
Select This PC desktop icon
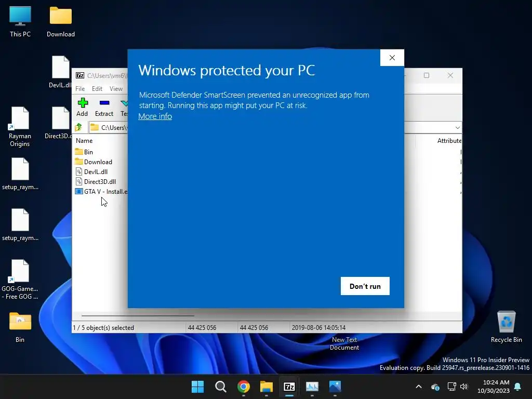pyautogui.click(x=20, y=21)
